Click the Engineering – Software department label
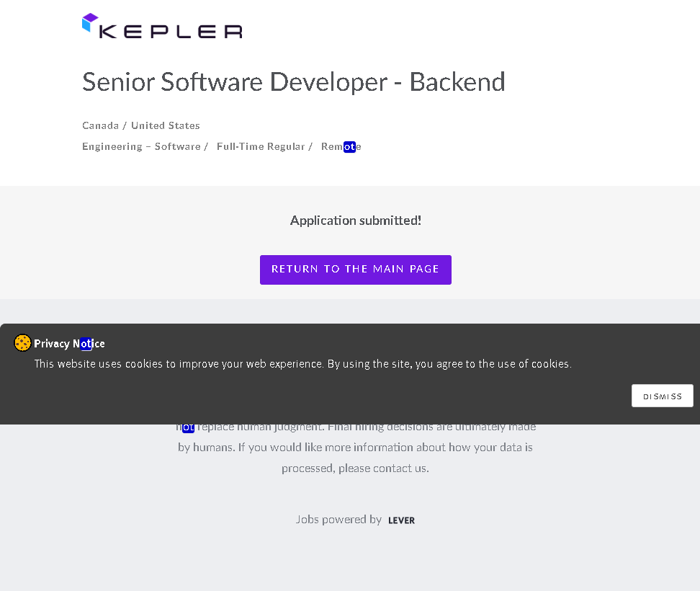Viewport: 700px width, 591px height. 141,146
